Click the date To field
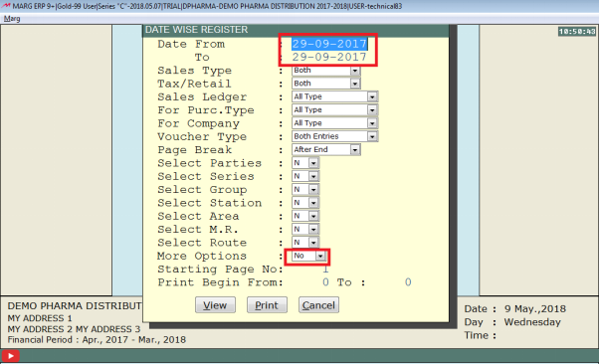Screen dimensions: 599x364 coord(329,57)
